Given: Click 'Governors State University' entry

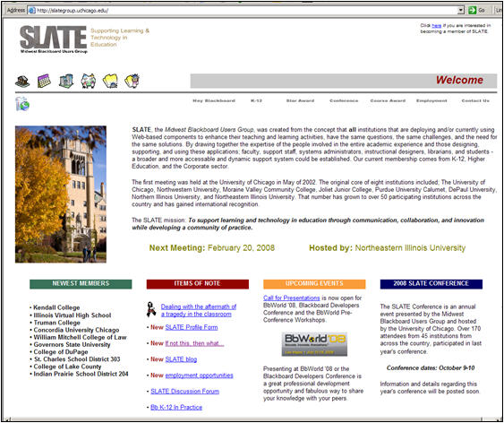Looking at the screenshot, I should tap(72, 345).
